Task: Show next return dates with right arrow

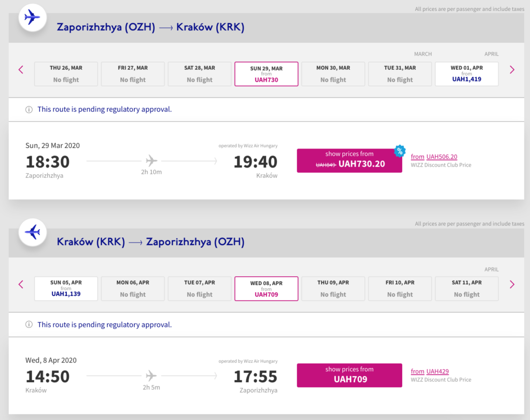Action: point(512,284)
